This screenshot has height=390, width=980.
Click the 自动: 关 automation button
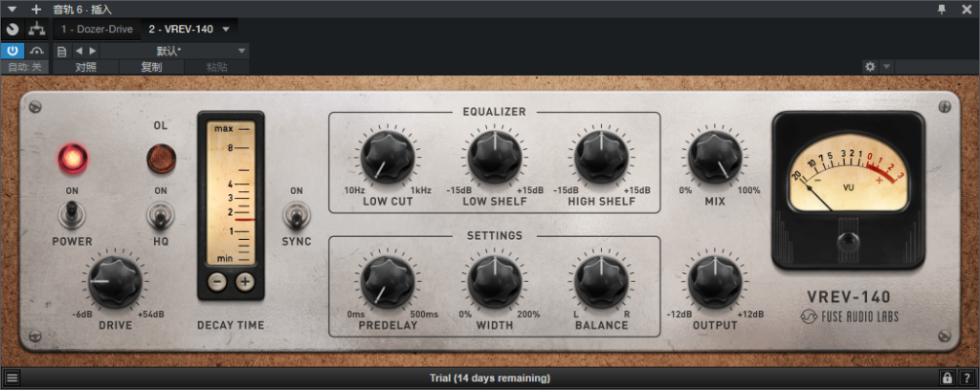tap(25, 67)
